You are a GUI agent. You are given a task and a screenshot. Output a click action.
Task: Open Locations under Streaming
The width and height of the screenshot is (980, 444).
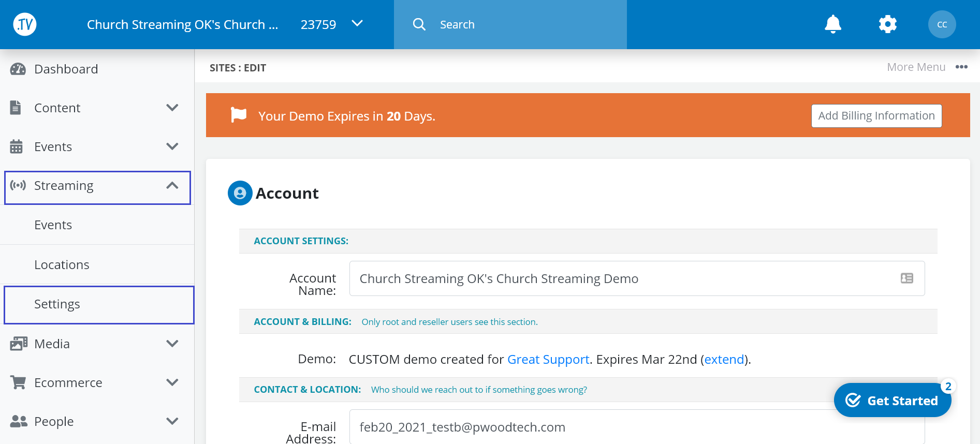62,265
